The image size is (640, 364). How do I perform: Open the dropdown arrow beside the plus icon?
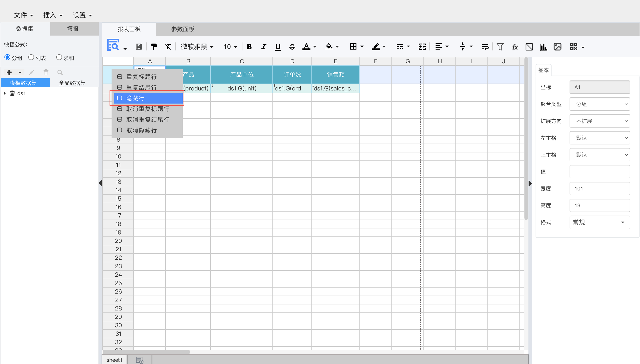(20, 72)
